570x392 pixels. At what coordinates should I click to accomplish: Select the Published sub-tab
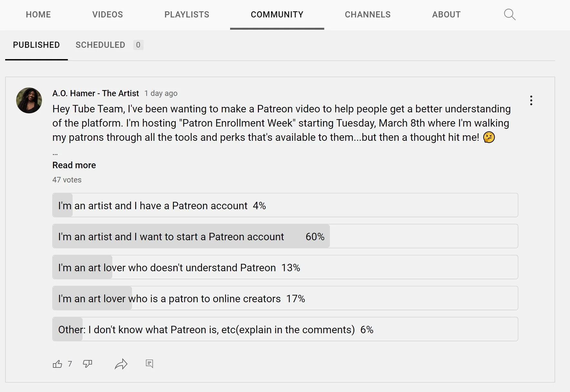pyautogui.click(x=36, y=45)
